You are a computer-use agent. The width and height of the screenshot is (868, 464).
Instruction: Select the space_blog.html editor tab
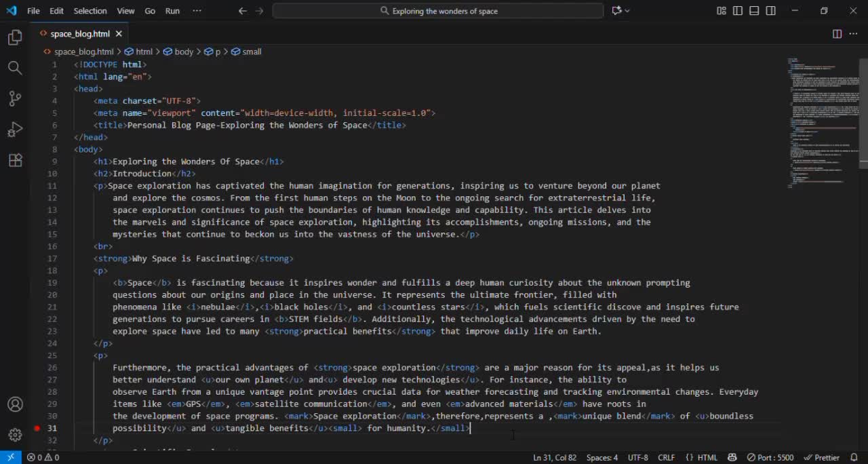80,34
